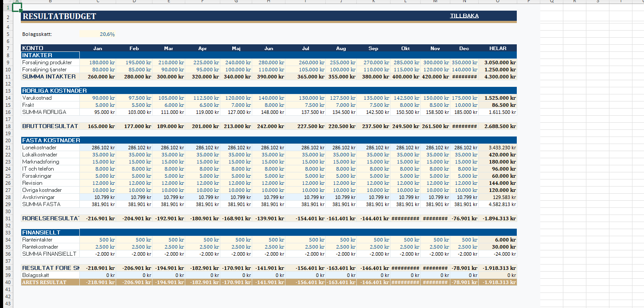Viewport: 644px width, 308px height.
Task: Click the RESULTATBUDGET title cell
Action: pos(59,16)
